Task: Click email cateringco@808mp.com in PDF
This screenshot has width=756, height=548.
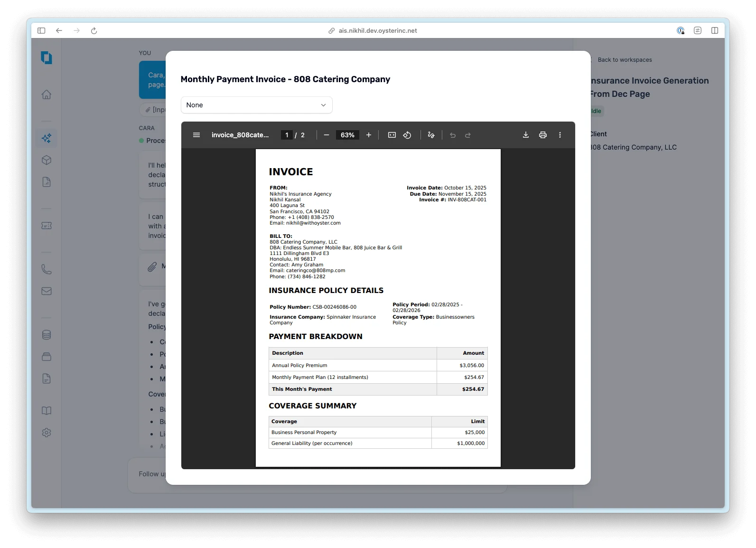Action: 316,271
